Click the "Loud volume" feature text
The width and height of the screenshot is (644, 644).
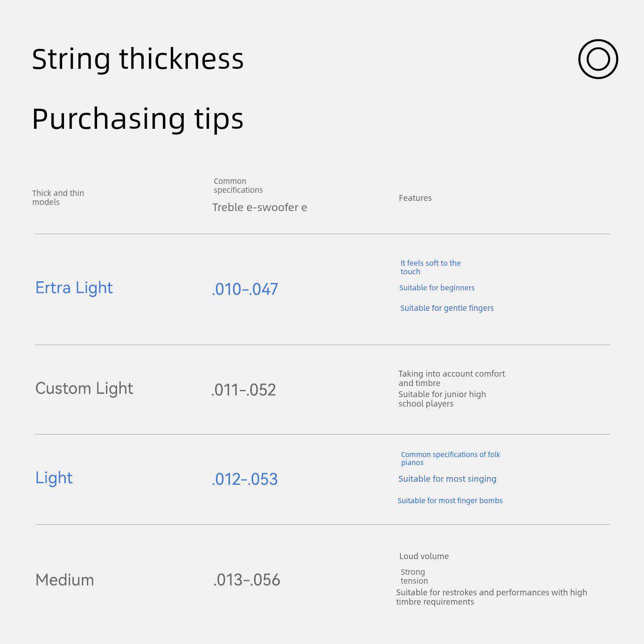(x=424, y=556)
